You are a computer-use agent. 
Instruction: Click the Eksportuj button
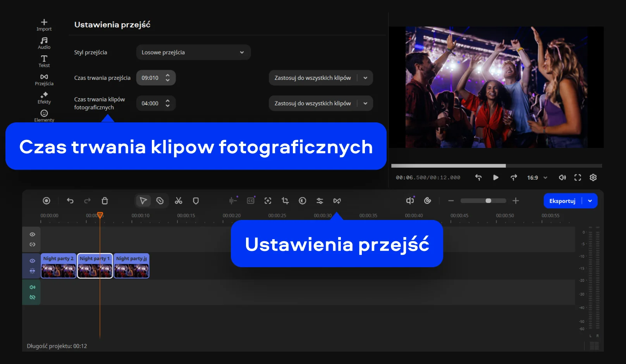(562, 201)
